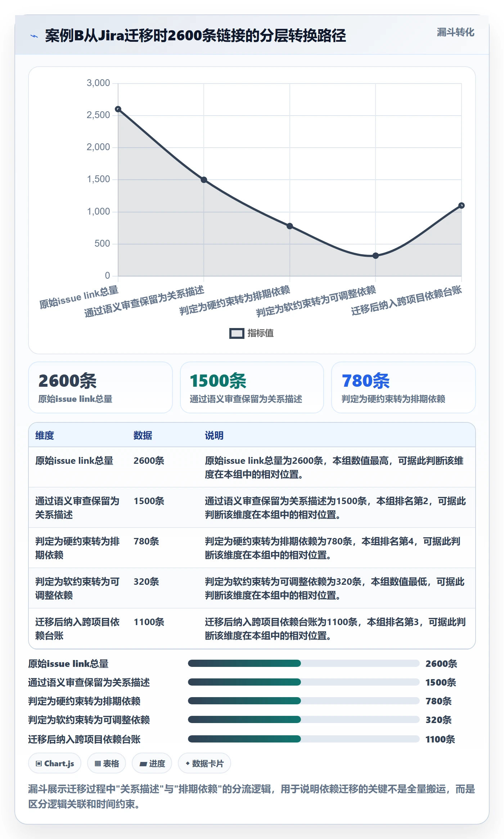This screenshot has height=839, width=504.
Task: Click the 3,000 y-axis label
Action: tap(98, 83)
